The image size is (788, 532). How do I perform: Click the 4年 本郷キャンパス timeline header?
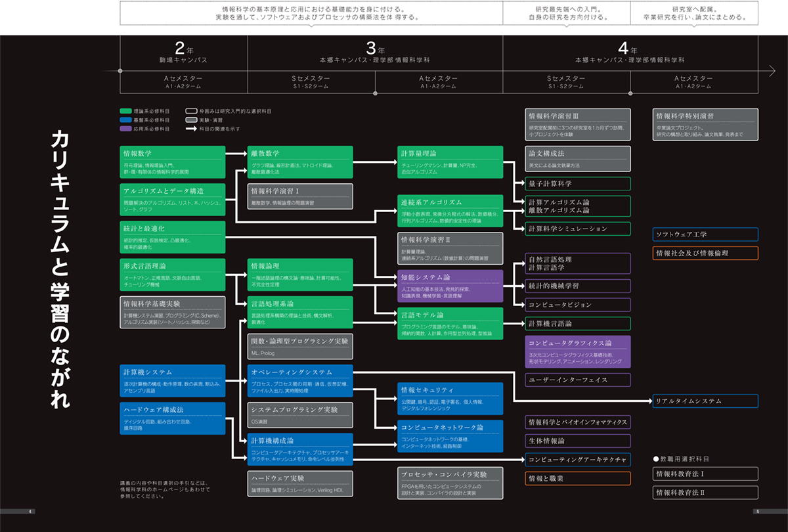[630, 52]
